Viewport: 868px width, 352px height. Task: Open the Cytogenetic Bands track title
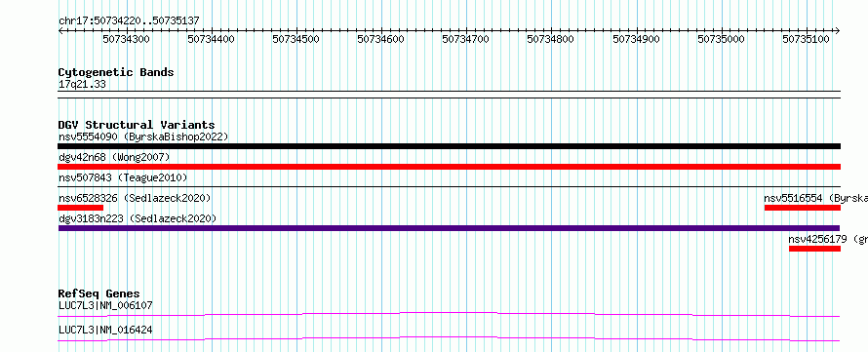(116, 72)
